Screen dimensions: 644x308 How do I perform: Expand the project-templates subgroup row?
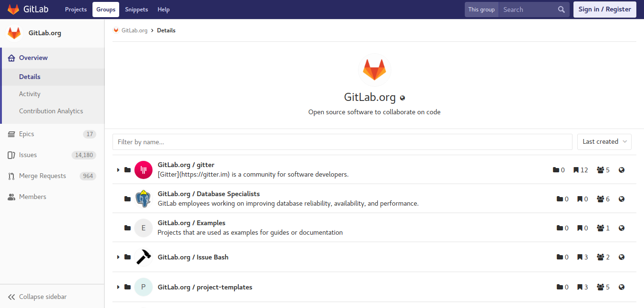click(118, 287)
